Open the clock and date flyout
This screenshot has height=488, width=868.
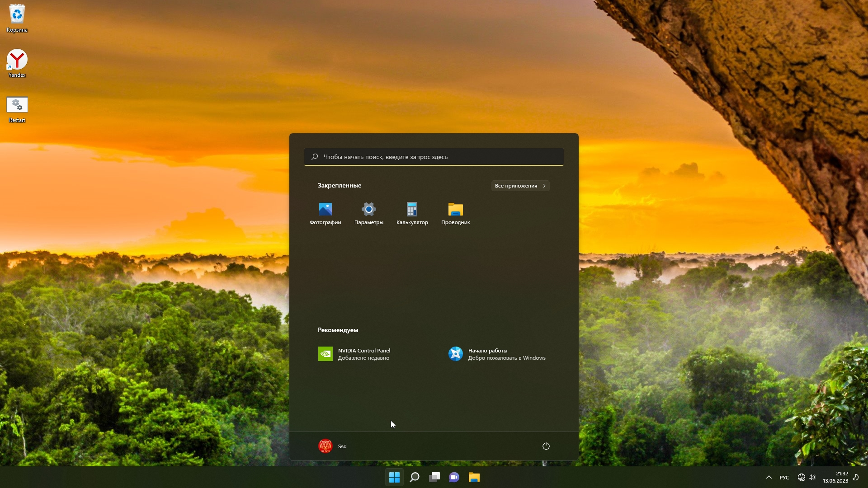(x=835, y=477)
